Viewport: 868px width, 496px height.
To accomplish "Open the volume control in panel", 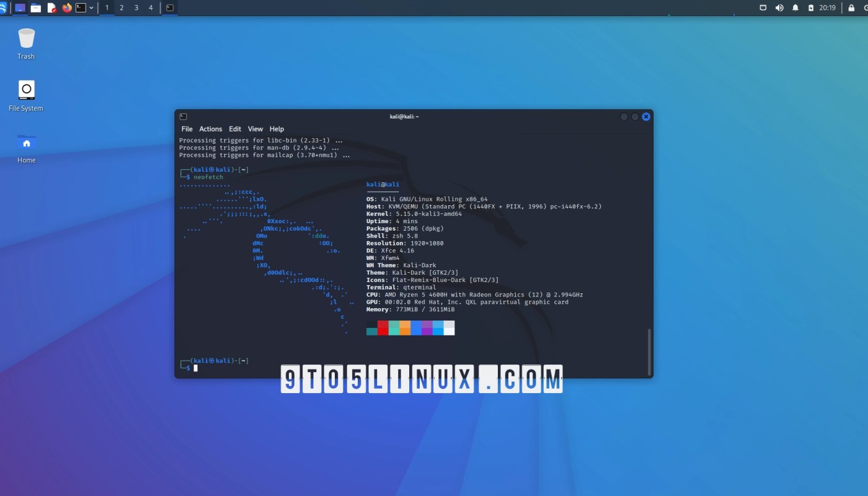I will pyautogui.click(x=779, y=8).
